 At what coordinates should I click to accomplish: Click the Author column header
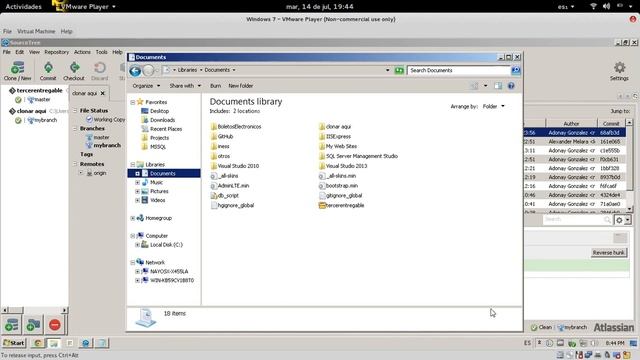tap(571, 123)
